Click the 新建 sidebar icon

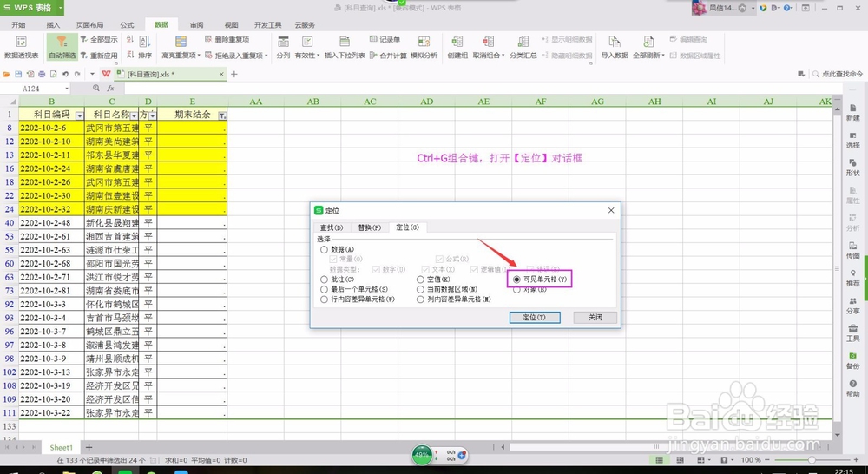[x=852, y=112]
